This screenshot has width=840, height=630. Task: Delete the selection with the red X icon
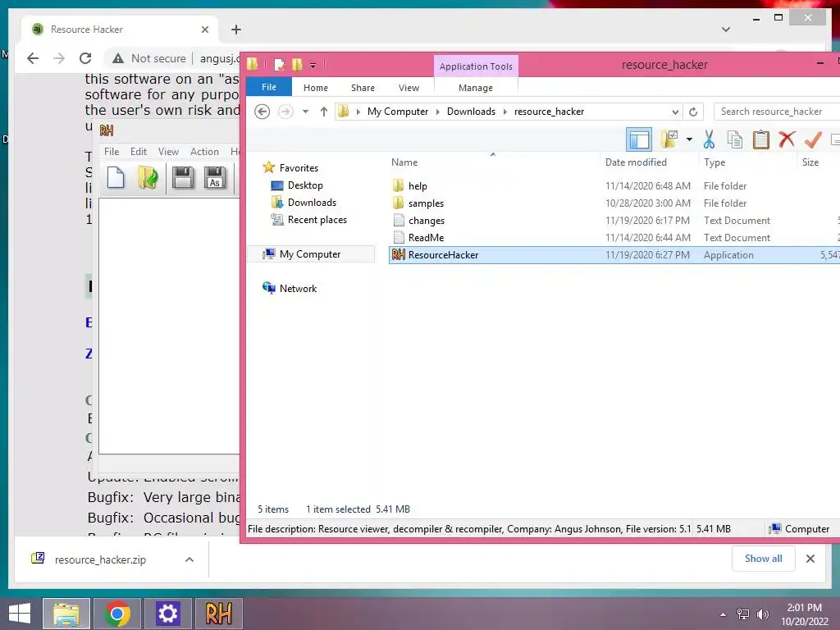pyautogui.click(x=787, y=139)
